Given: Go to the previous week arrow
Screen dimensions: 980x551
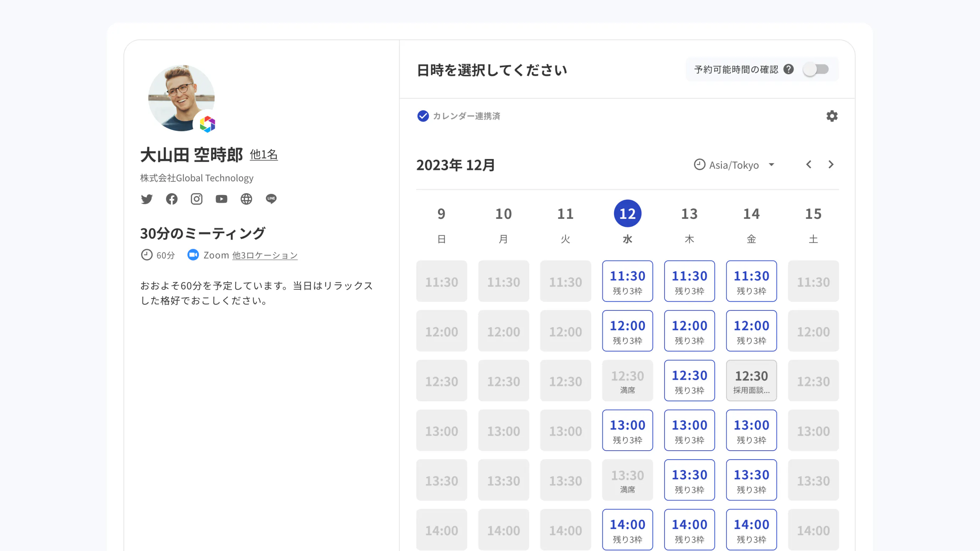Looking at the screenshot, I should (809, 165).
